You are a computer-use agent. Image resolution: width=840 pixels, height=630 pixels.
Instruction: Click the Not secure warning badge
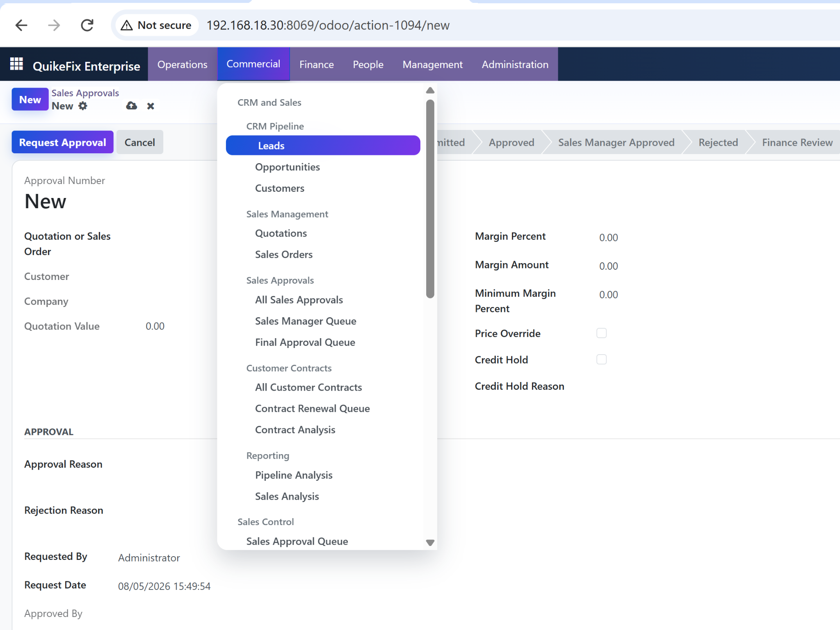[x=156, y=25]
